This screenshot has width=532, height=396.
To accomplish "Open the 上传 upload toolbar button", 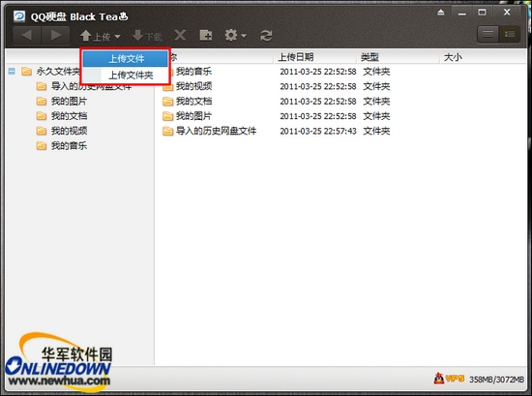I will (100, 36).
